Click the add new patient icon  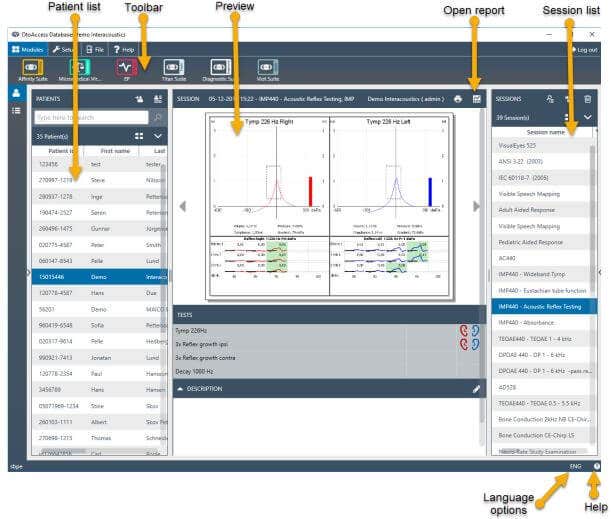pos(139,99)
